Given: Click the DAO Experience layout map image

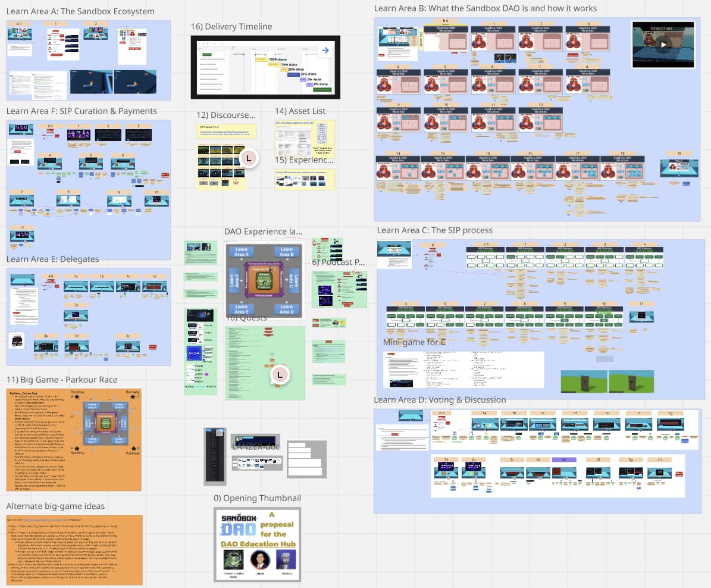Looking at the screenshot, I should pos(264,280).
